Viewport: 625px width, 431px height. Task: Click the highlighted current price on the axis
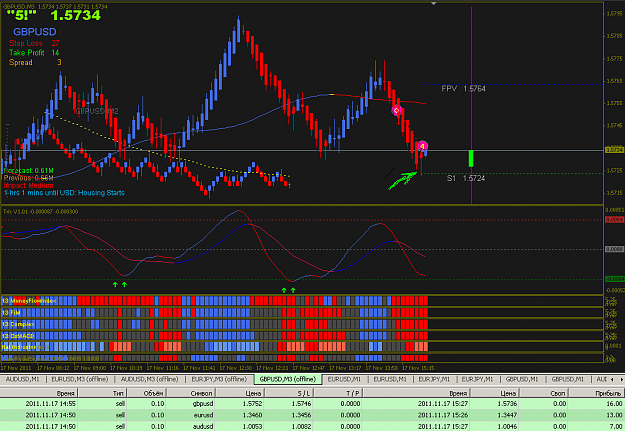click(614, 150)
